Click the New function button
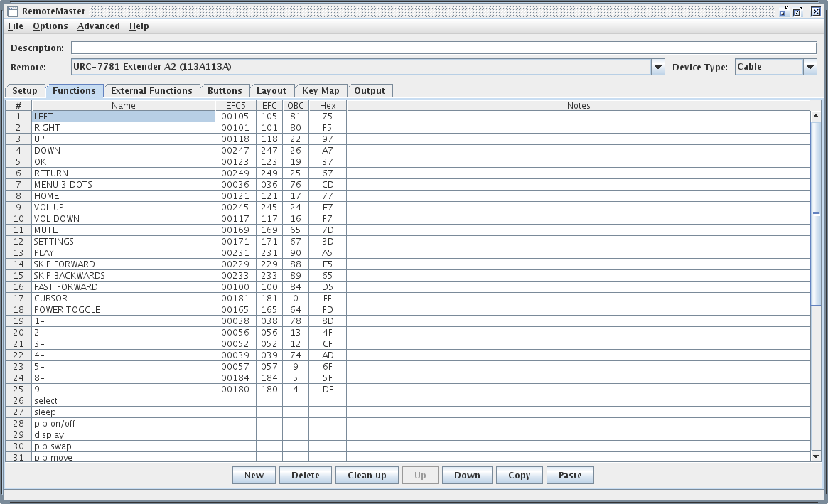 tap(254, 476)
